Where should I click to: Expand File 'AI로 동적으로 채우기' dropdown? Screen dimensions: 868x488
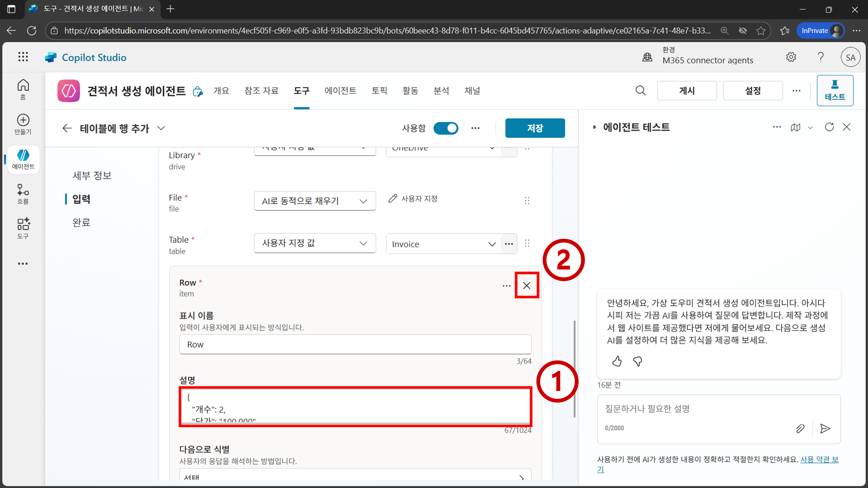315,201
